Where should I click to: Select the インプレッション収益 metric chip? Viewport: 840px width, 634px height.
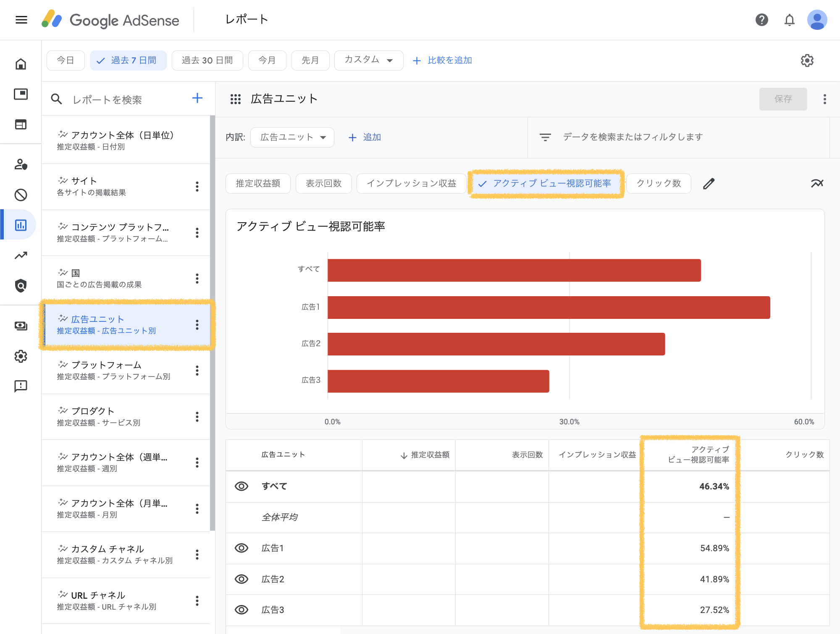[x=411, y=184]
